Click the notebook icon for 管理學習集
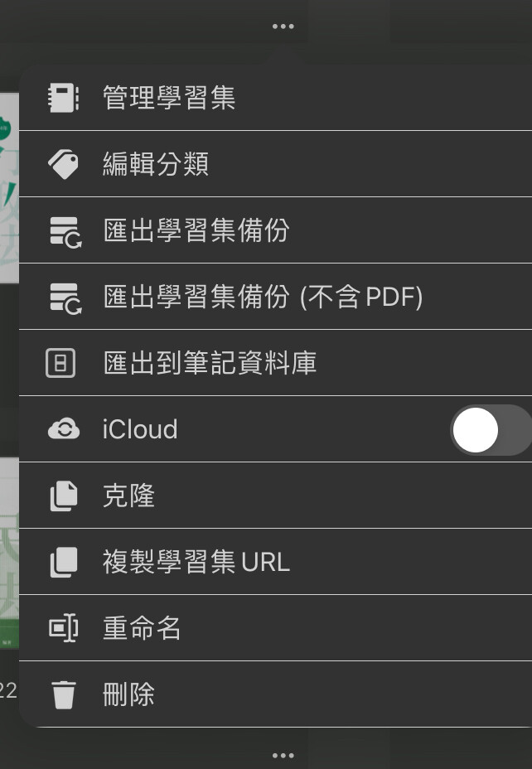Image resolution: width=532 pixels, height=769 pixels. pyautogui.click(x=63, y=98)
